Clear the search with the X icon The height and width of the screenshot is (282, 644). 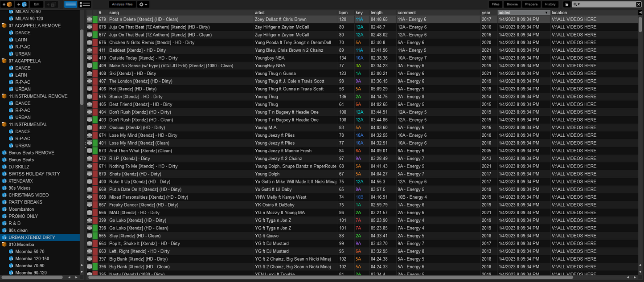click(638, 4)
